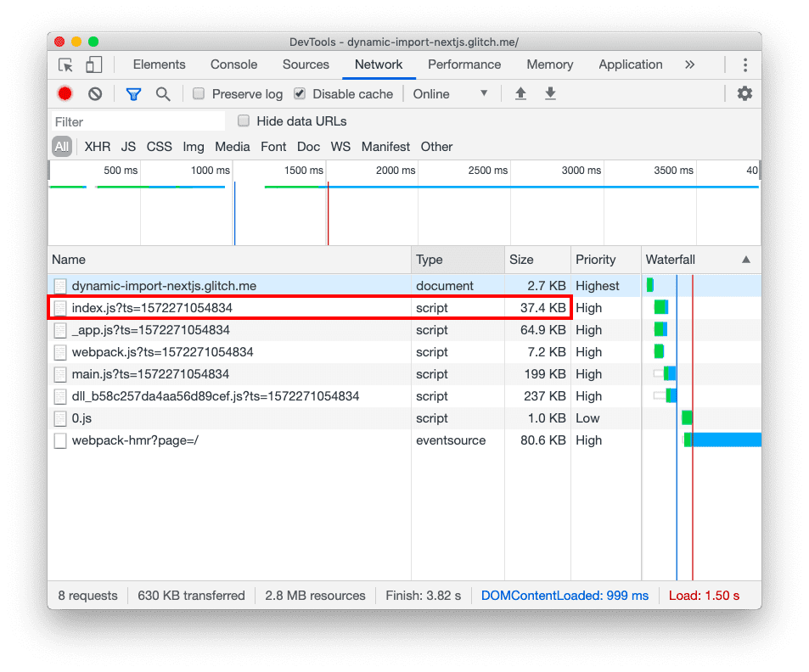Clear the network log
This screenshot has height=672, width=809.
point(94,93)
